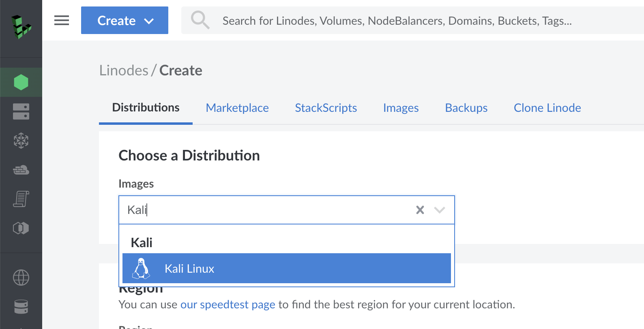
Task: Open the Linodes hexagon sidebar icon
Action: coord(21,82)
